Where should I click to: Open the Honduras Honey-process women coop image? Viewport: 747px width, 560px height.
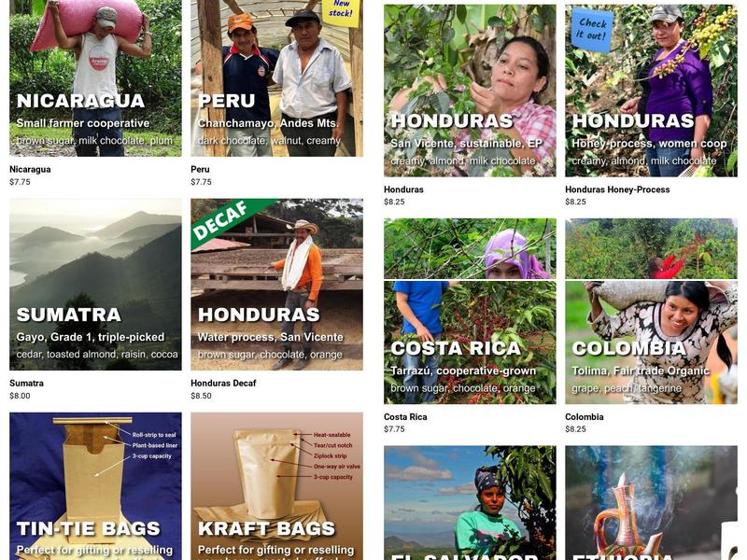[x=651, y=91]
